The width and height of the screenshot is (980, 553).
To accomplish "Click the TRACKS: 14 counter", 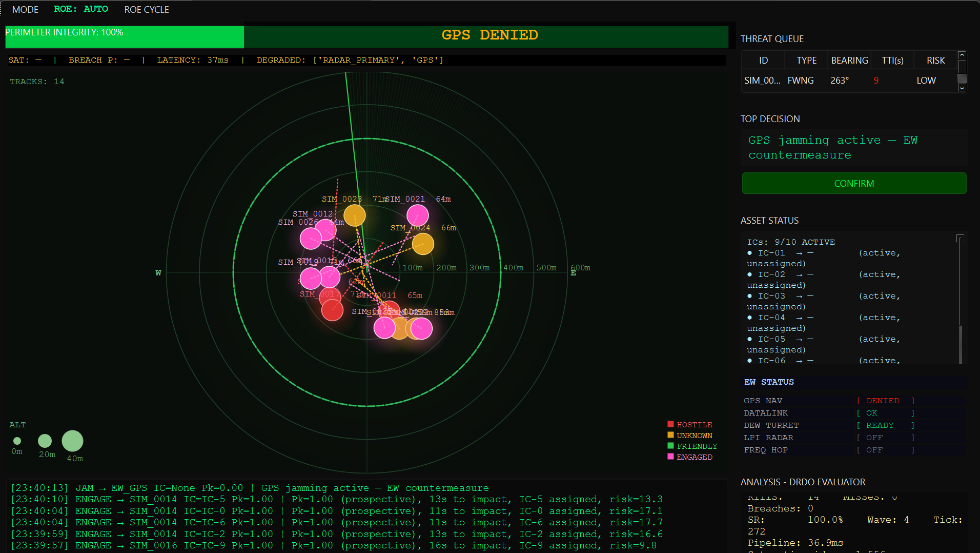I will point(37,82).
